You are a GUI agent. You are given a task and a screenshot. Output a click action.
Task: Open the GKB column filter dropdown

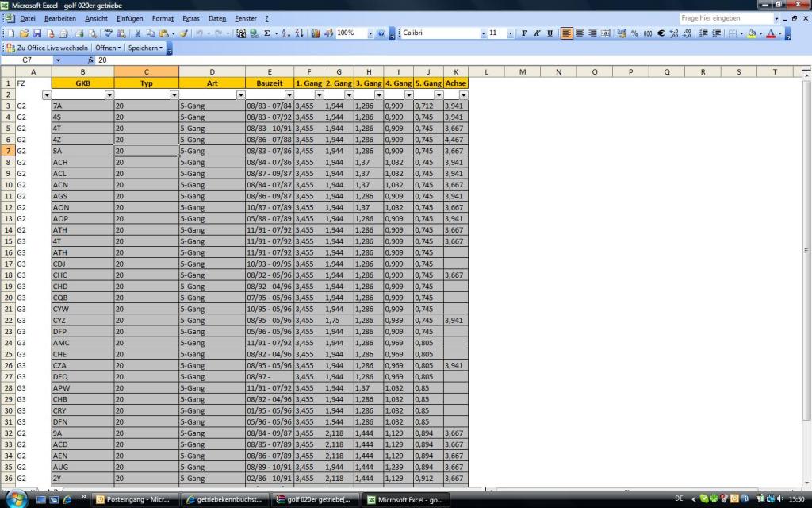pos(109,95)
